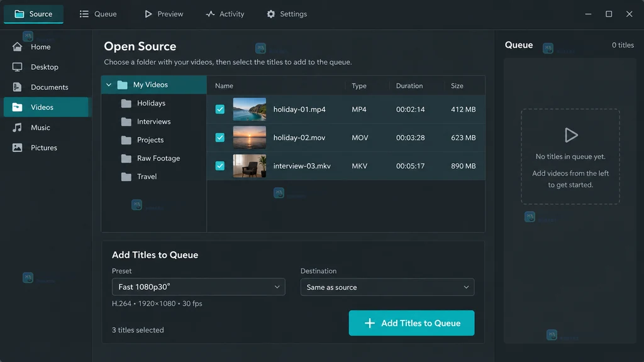Click the MKV type cell

click(359, 166)
